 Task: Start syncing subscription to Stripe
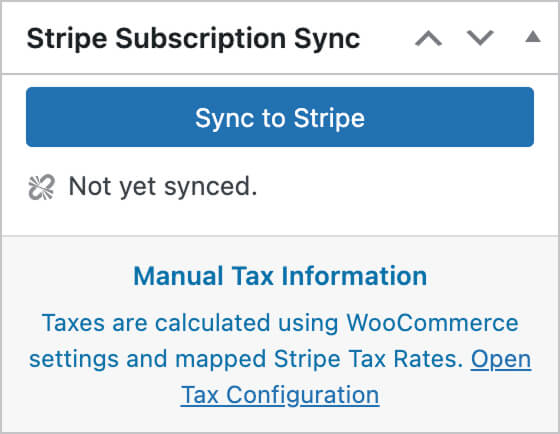tap(280, 117)
